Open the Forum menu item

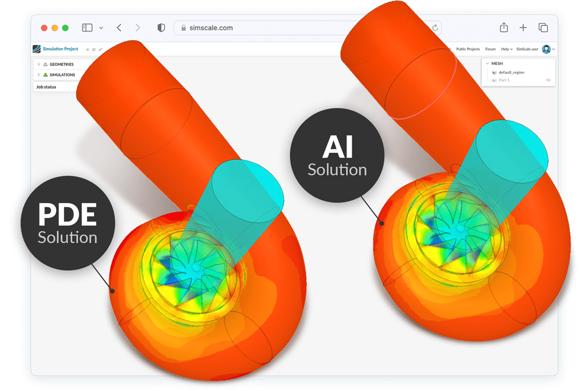tap(490, 49)
